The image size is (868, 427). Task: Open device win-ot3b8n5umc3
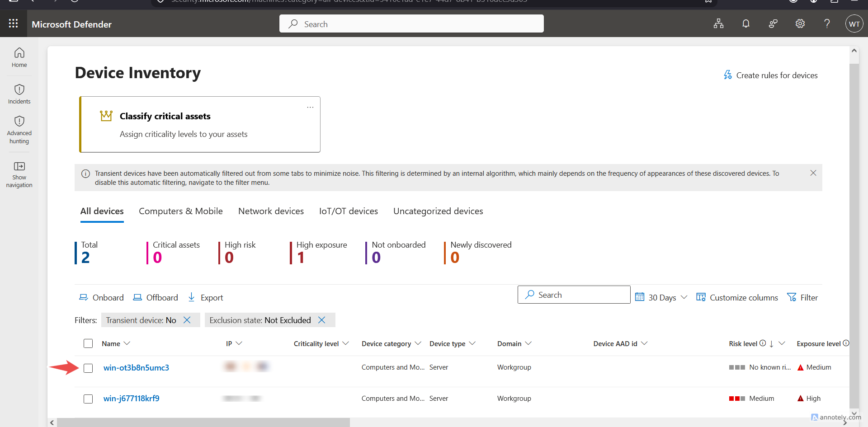click(136, 368)
